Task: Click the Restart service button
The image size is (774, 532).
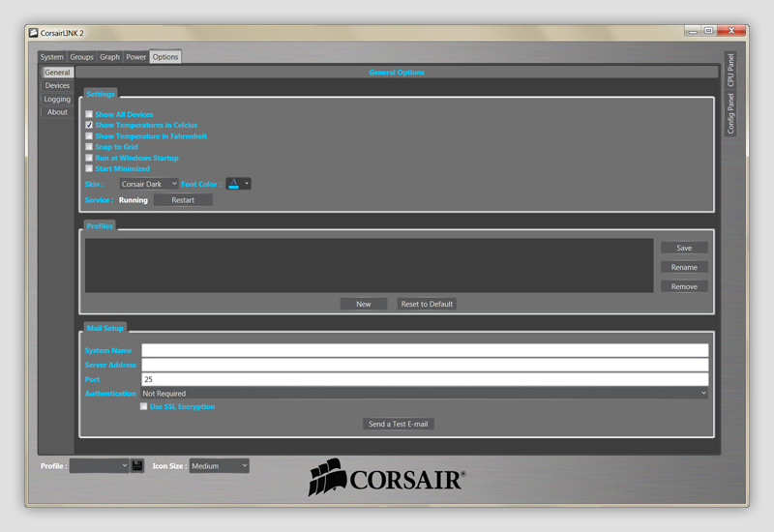Action: (x=183, y=200)
